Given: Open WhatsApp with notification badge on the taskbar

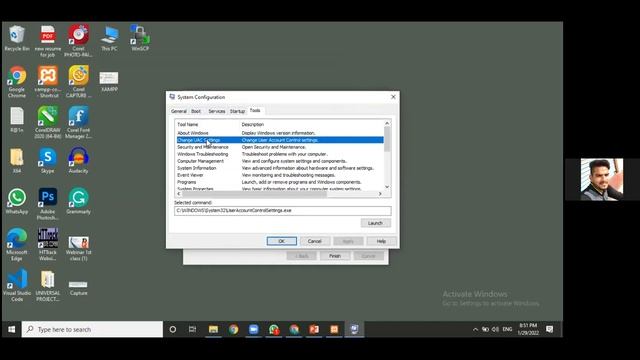Looking at the screenshot, I should [274, 329].
